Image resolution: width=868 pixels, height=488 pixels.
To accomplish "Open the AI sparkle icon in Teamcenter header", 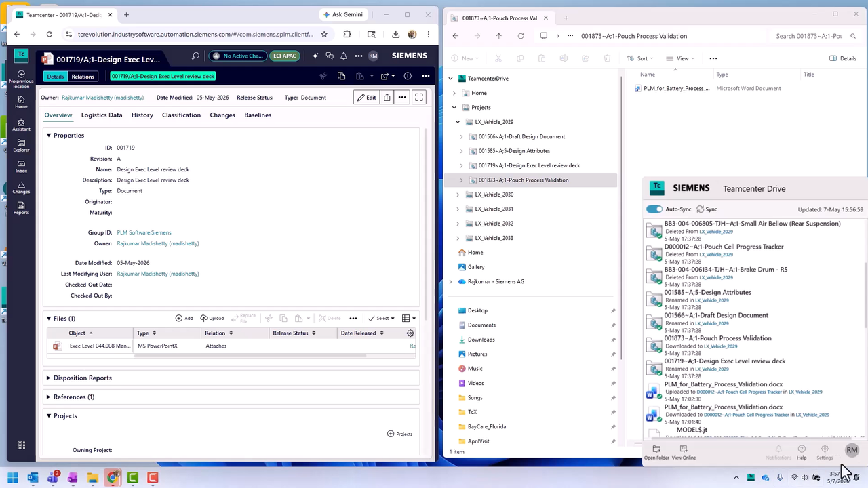I will click(315, 56).
